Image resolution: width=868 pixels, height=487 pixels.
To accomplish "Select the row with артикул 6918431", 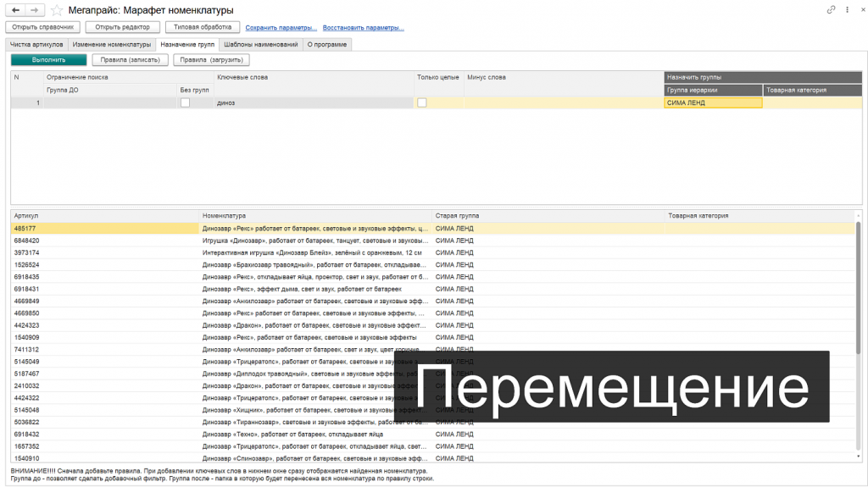I will (x=433, y=289).
